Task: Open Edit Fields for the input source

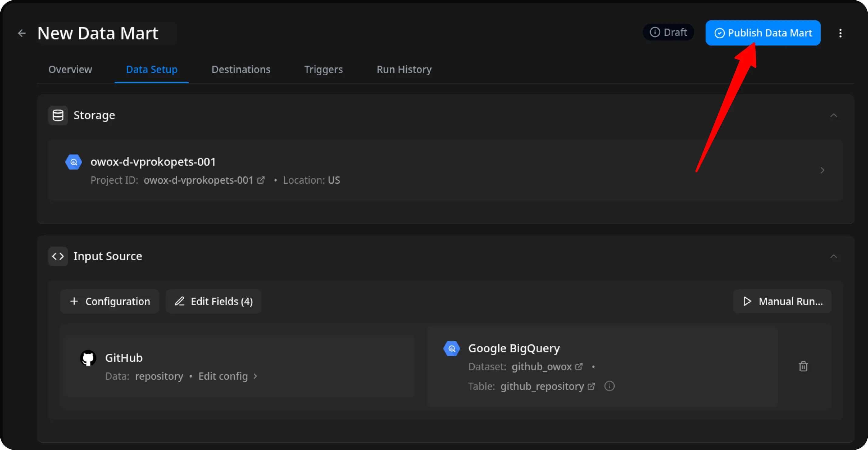Action: click(213, 301)
